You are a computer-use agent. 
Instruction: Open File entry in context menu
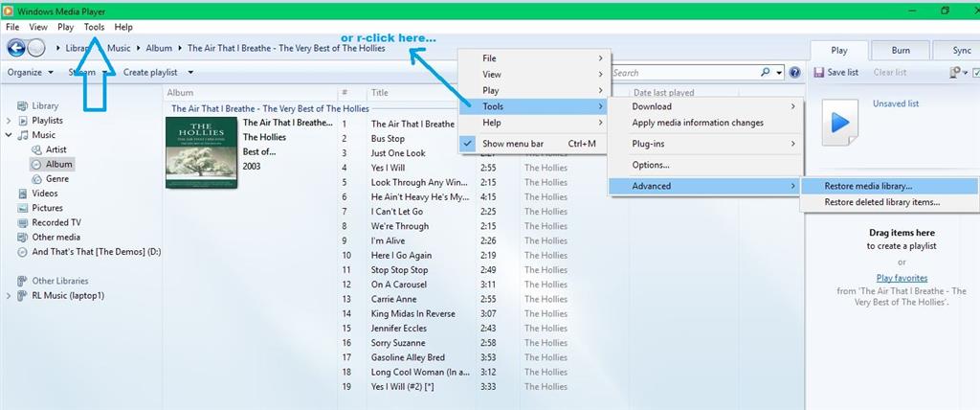coord(533,58)
